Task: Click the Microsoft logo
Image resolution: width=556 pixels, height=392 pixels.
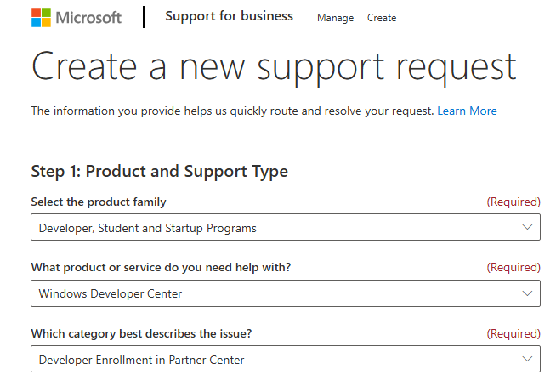Action: (x=77, y=17)
